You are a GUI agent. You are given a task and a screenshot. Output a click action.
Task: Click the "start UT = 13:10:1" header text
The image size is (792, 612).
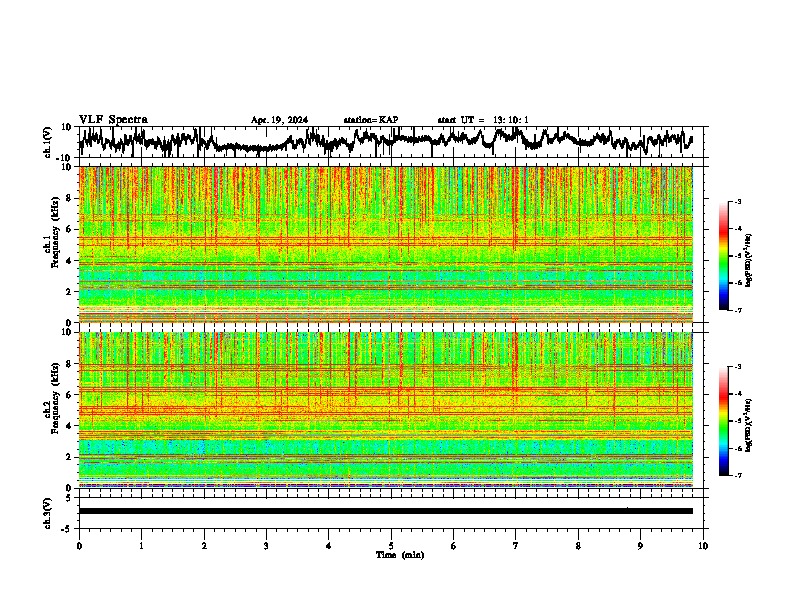point(482,120)
